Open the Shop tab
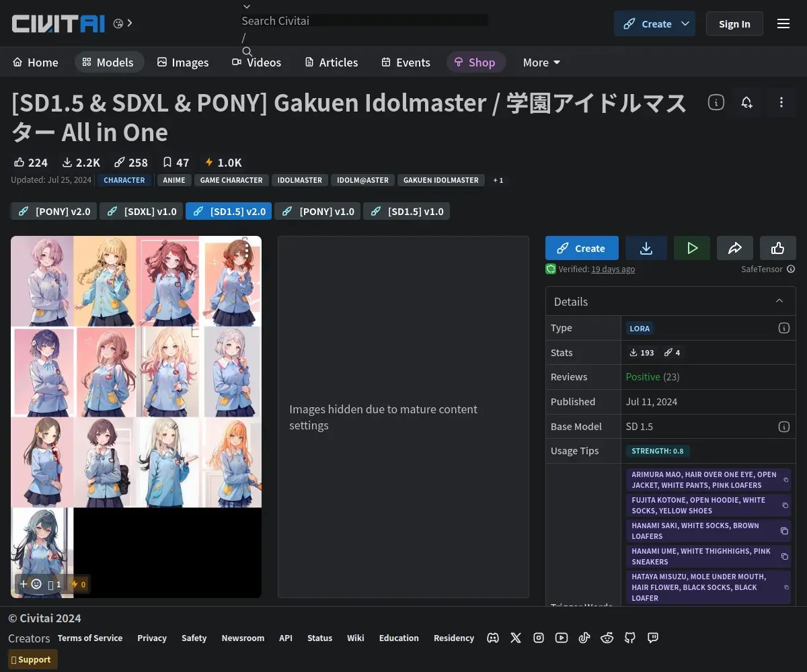The height and width of the screenshot is (672, 807). (475, 62)
